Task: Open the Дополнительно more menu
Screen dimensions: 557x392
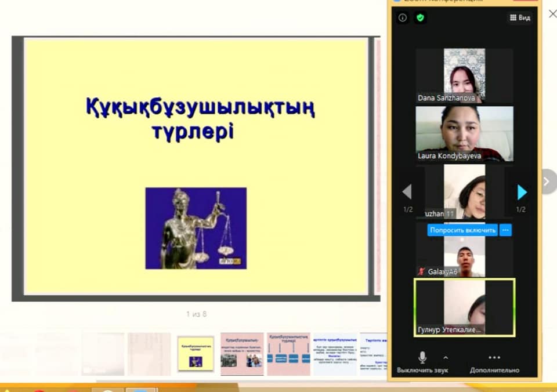Action: pos(494,362)
